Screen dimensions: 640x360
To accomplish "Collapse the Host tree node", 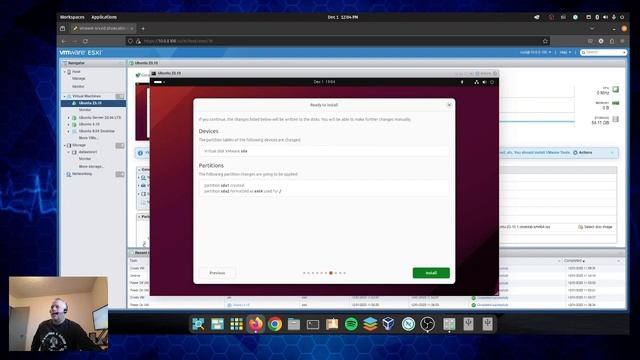I will click(64, 71).
